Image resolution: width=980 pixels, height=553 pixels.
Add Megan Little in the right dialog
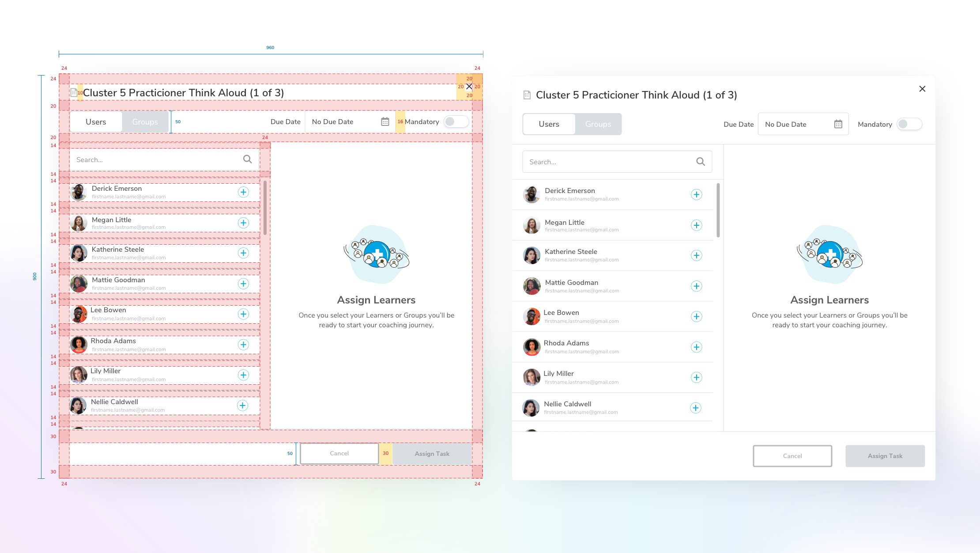697,225
